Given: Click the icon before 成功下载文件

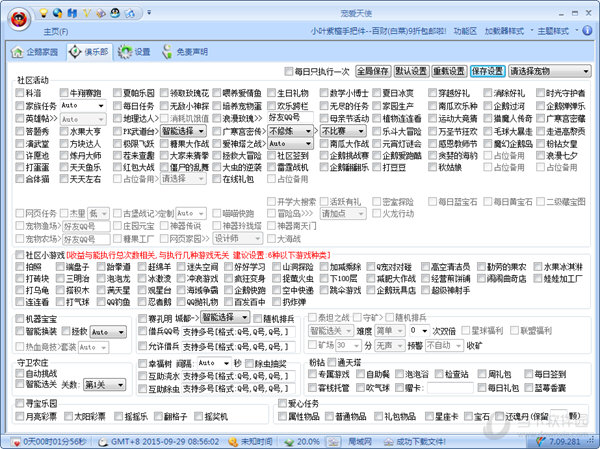Looking at the screenshot, I should [x=389, y=442].
